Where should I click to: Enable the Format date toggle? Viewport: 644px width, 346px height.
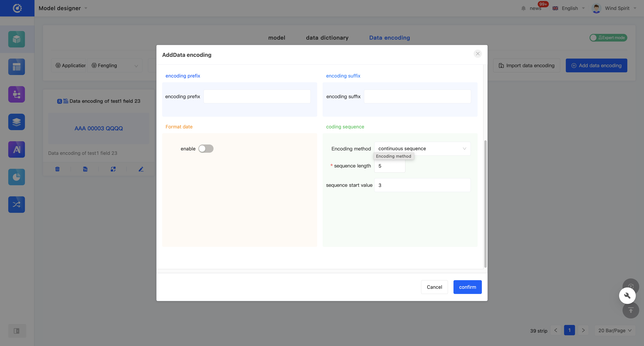coord(206,149)
